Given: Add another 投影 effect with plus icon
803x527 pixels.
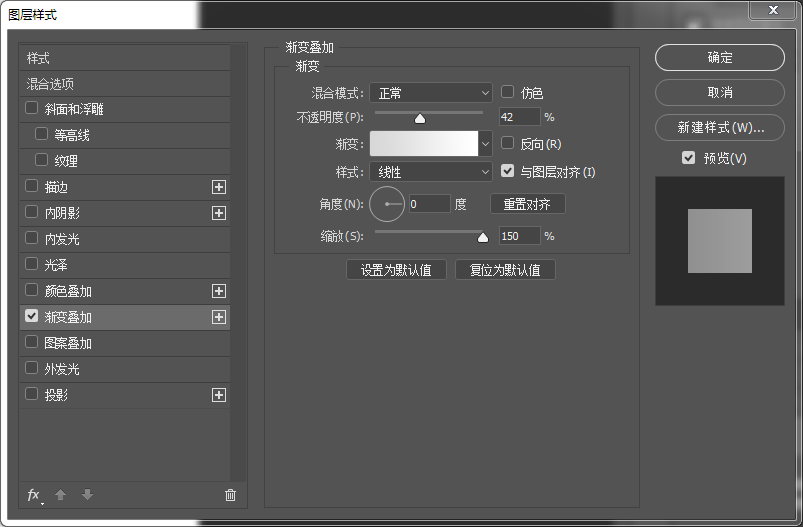Looking at the screenshot, I should click(x=219, y=395).
